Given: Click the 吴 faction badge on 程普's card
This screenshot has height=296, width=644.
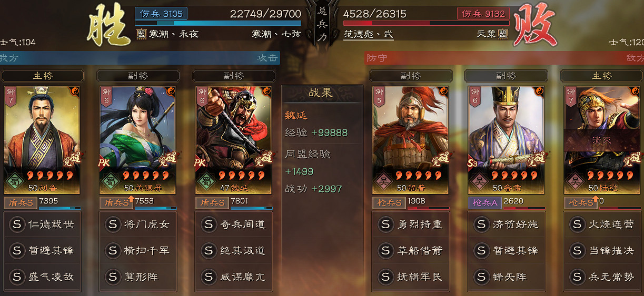Looking at the screenshot, I should coord(381,183).
